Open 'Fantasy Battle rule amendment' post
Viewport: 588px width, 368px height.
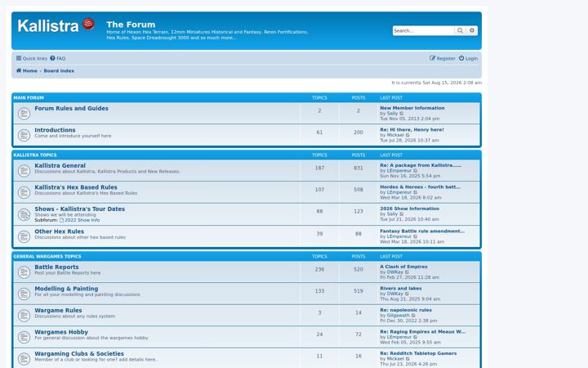pos(422,231)
